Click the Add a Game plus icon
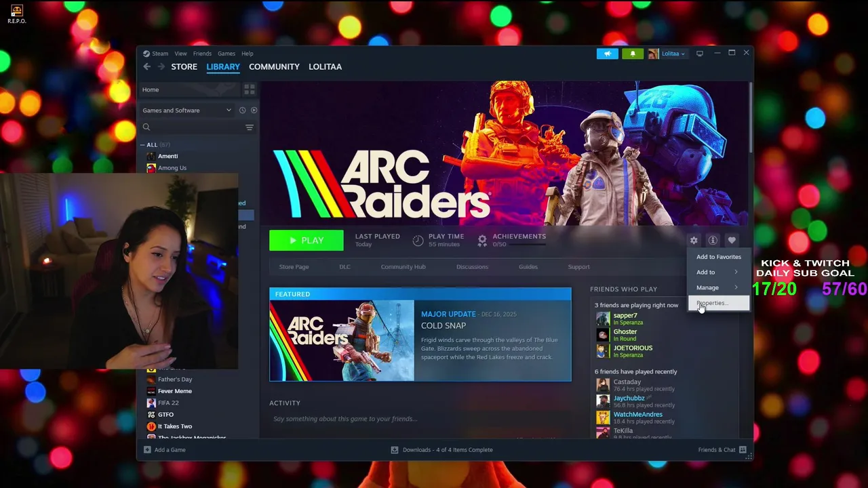Screen dimensions: 868x488 147,450
